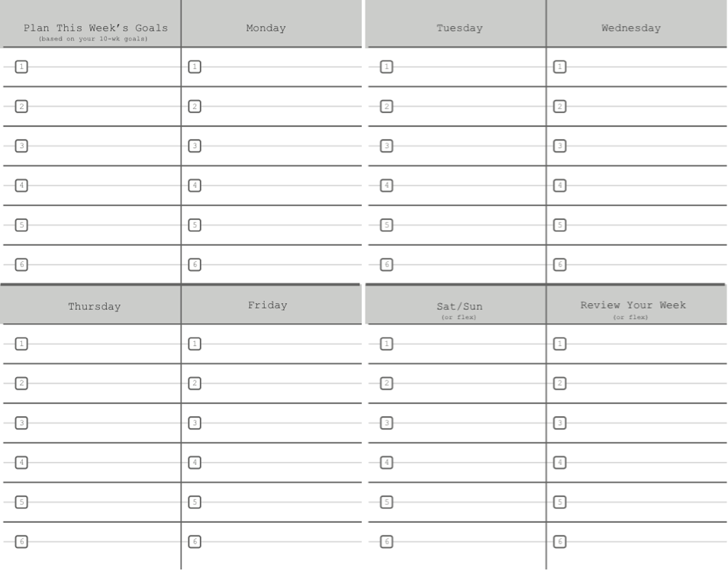Check box 1 under Monday
The height and width of the screenshot is (571, 728).
click(195, 67)
